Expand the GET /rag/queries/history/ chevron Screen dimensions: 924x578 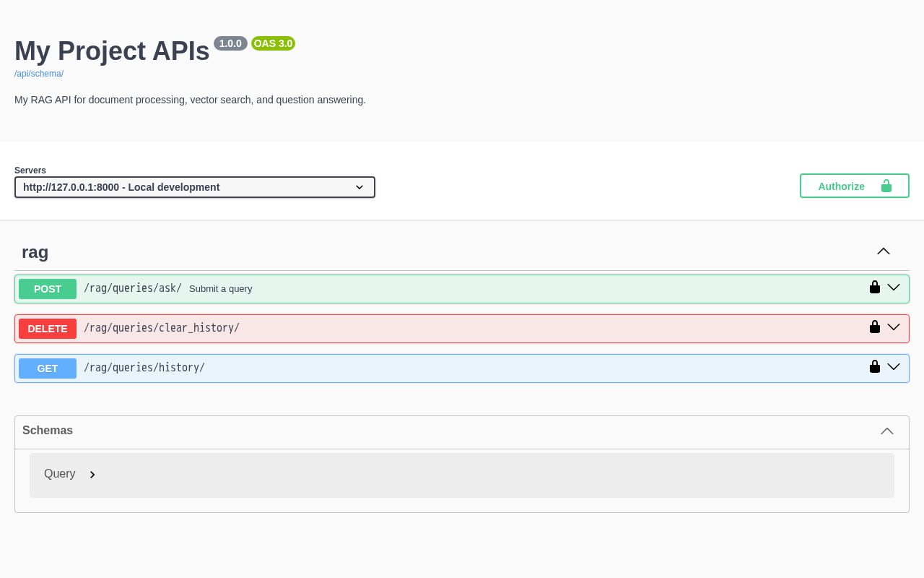(x=894, y=367)
